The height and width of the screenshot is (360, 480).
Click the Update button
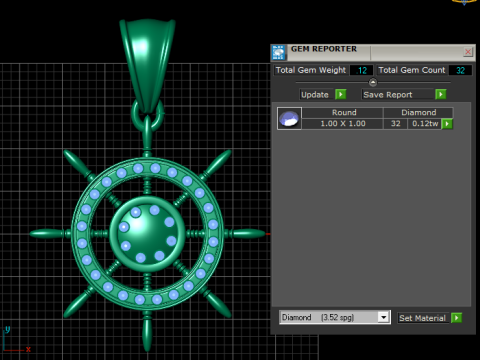coord(316,95)
